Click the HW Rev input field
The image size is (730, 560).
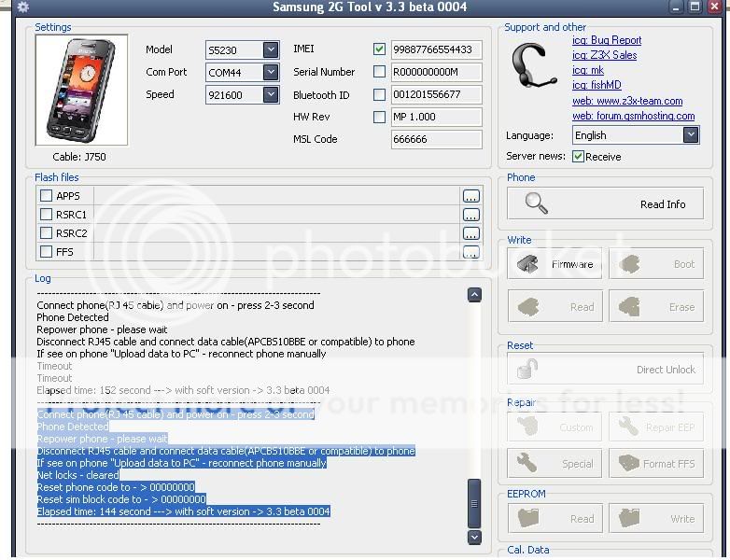[436, 117]
